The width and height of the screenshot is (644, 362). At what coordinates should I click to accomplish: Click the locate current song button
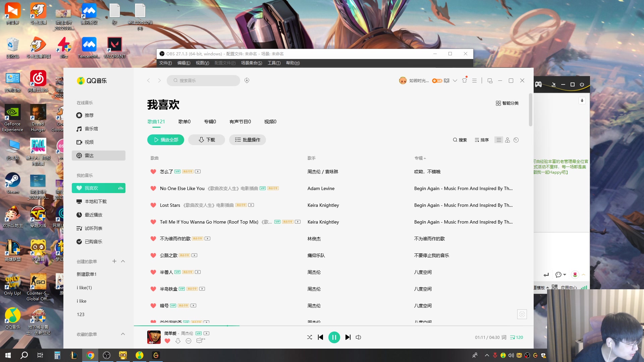pos(522,314)
